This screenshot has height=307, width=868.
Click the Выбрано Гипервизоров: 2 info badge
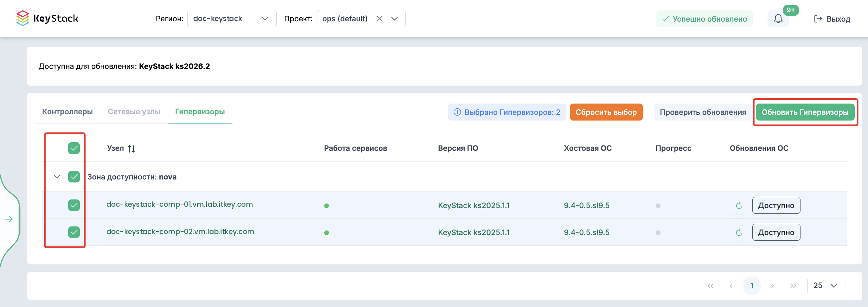(507, 112)
